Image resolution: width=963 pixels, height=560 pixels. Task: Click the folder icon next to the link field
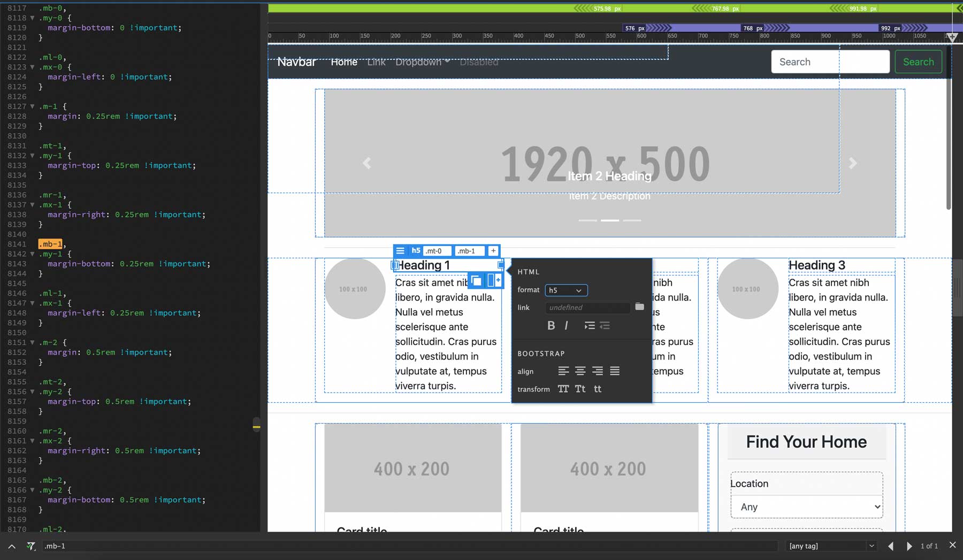[640, 307]
